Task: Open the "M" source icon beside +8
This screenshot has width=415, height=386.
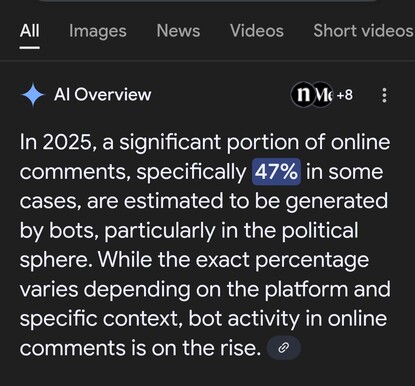Action: click(x=323, y=95)
